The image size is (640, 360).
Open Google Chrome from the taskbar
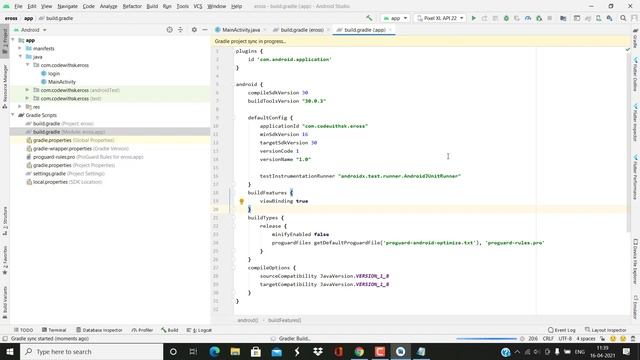coord(359,351)
